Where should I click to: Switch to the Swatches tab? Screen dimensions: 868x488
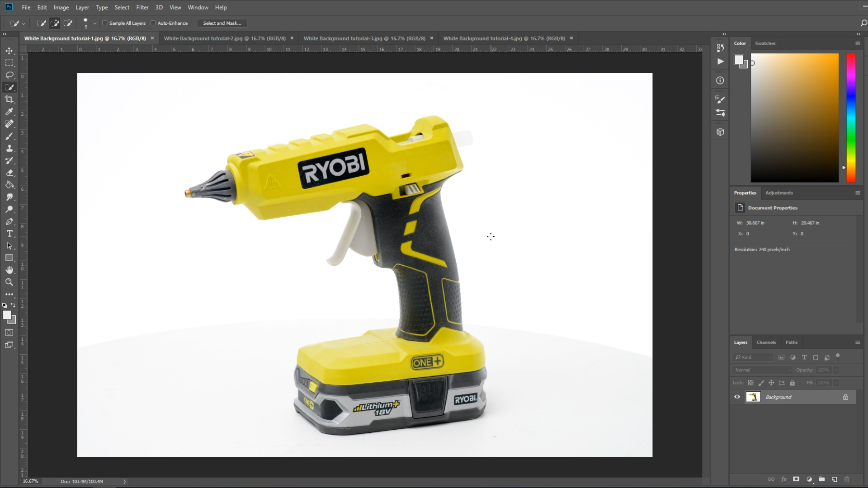pyautogui.click(x=765, y=43)
